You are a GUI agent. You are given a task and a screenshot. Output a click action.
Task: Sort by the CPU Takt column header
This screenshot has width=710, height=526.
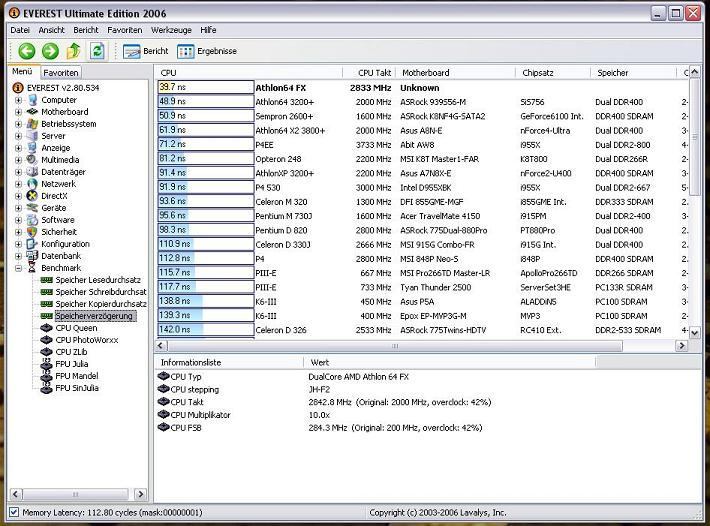(369, 73)
